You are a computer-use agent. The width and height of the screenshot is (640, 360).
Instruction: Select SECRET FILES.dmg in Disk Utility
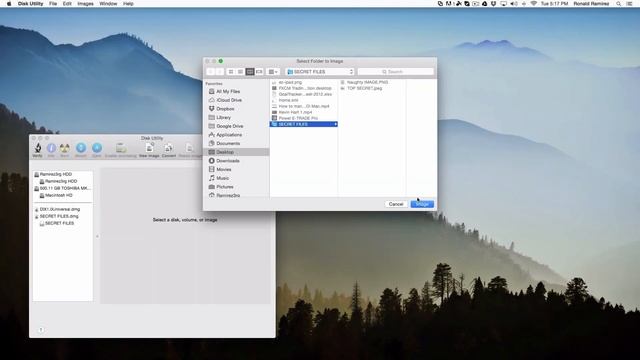59,216
